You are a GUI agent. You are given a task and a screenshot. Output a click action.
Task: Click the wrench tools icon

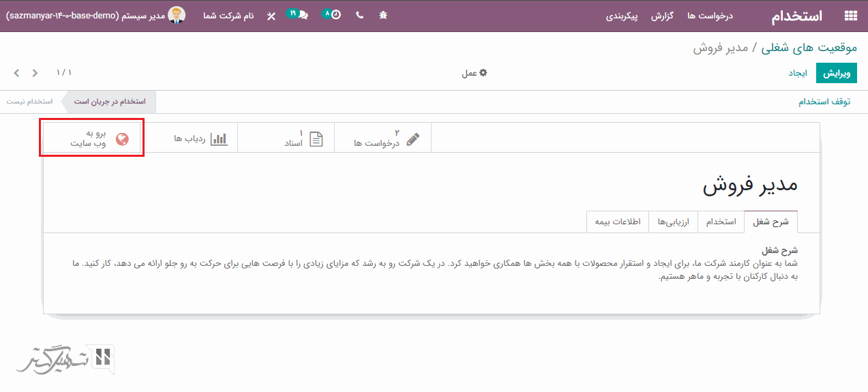point(271,16)
